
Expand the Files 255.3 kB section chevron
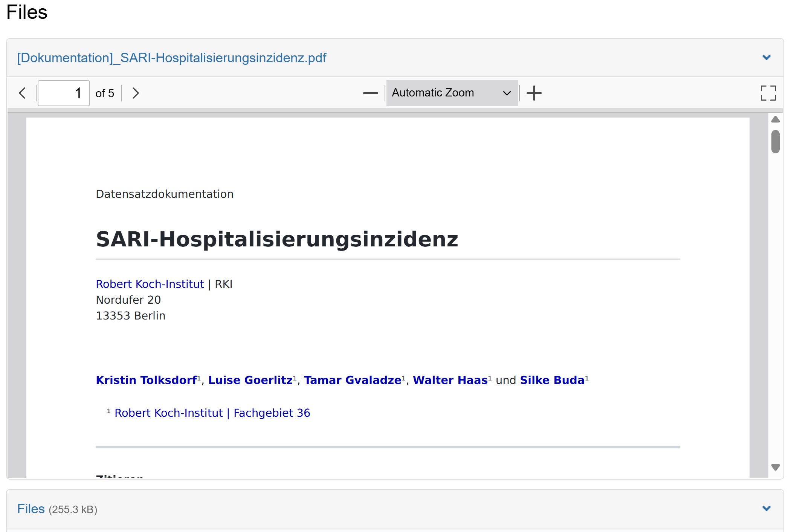click(x=766, y=509)
